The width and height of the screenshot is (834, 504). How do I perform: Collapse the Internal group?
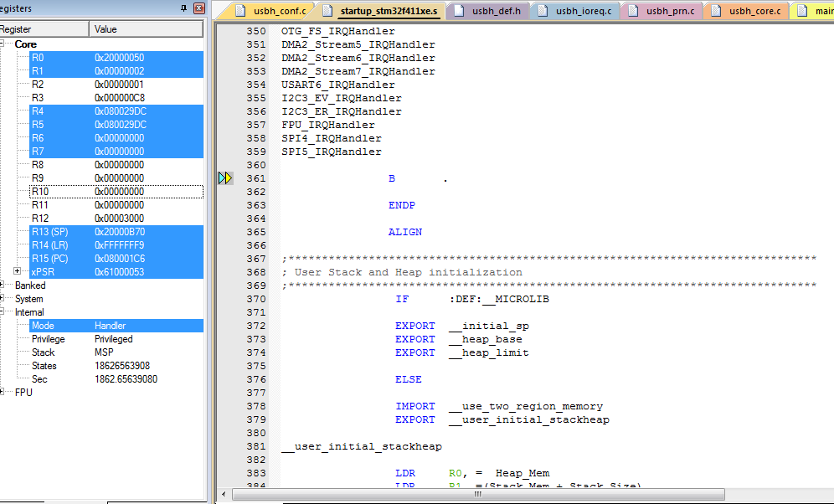coord(3,311)
